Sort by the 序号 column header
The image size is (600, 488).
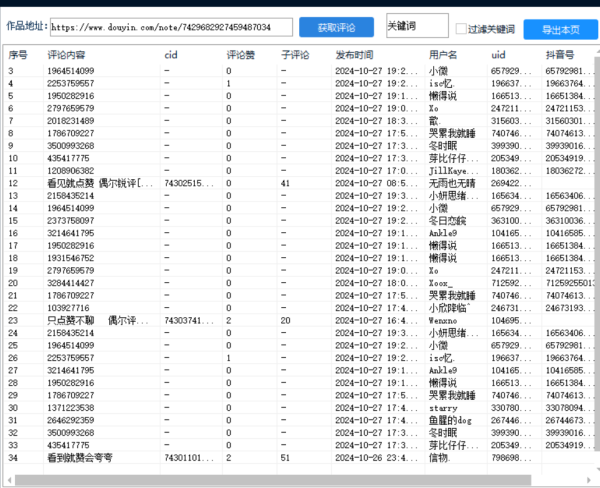point(18,56)
